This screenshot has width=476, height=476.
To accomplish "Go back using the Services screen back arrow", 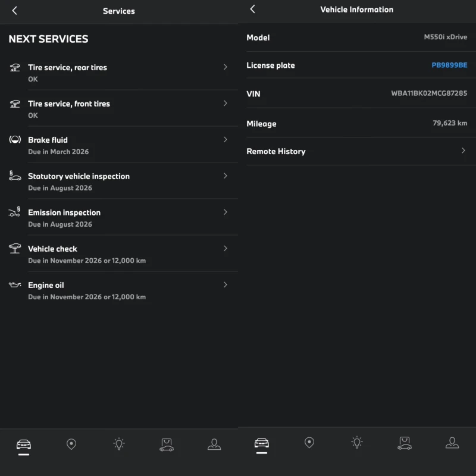I will click(x=15, y=11).
